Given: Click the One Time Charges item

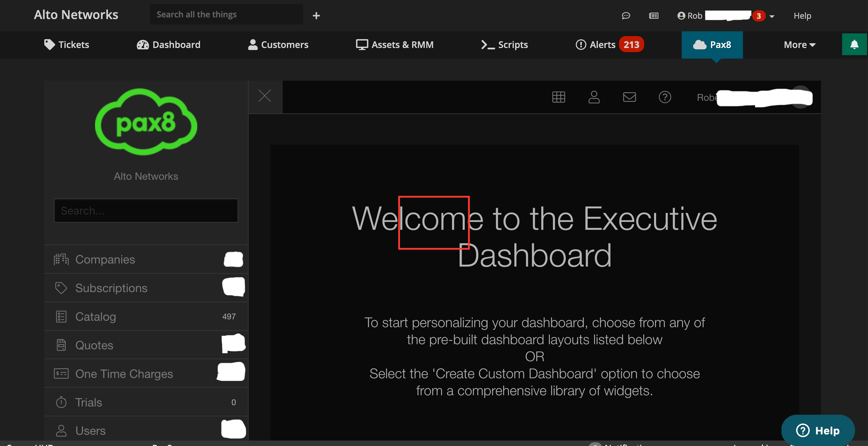Looking at the screenshot, I should coord(124,374).
